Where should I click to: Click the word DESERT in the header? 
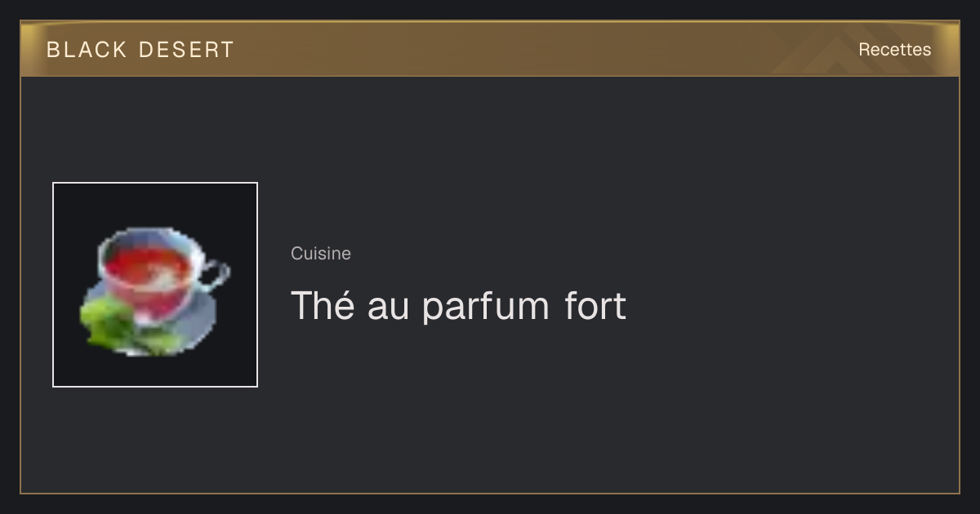coord(187,50)
